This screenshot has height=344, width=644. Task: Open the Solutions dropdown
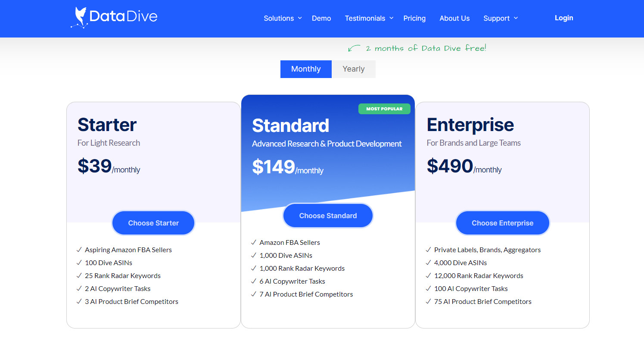tap(279, 18)
